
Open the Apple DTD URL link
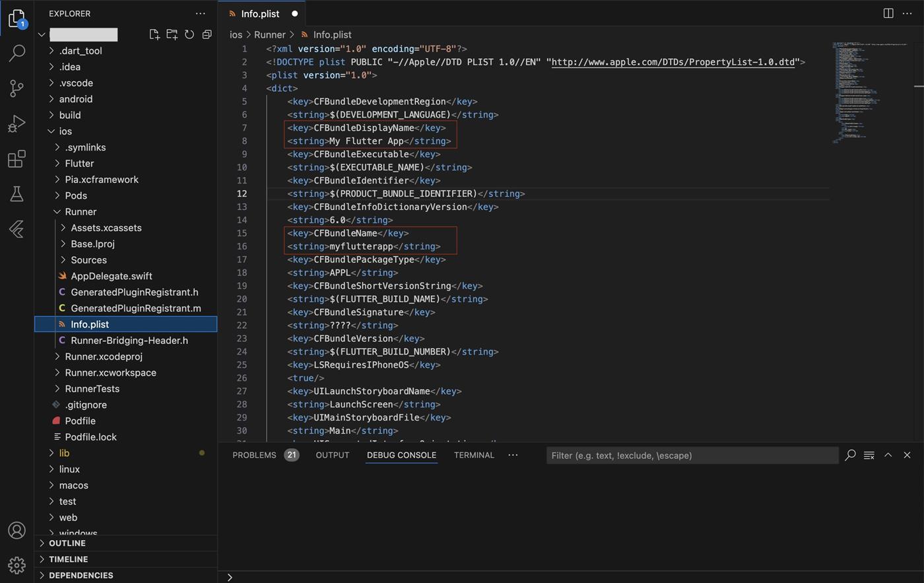pos(673,62)
